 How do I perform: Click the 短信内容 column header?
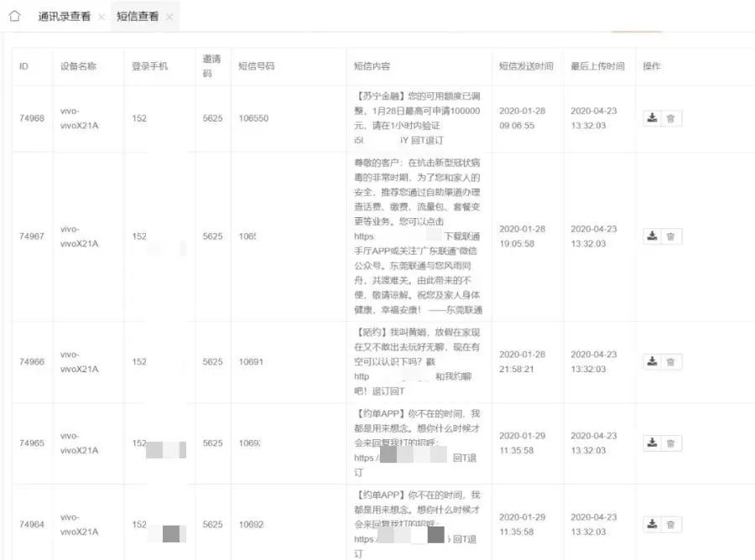pyautogui.click(x=372, y=66)
